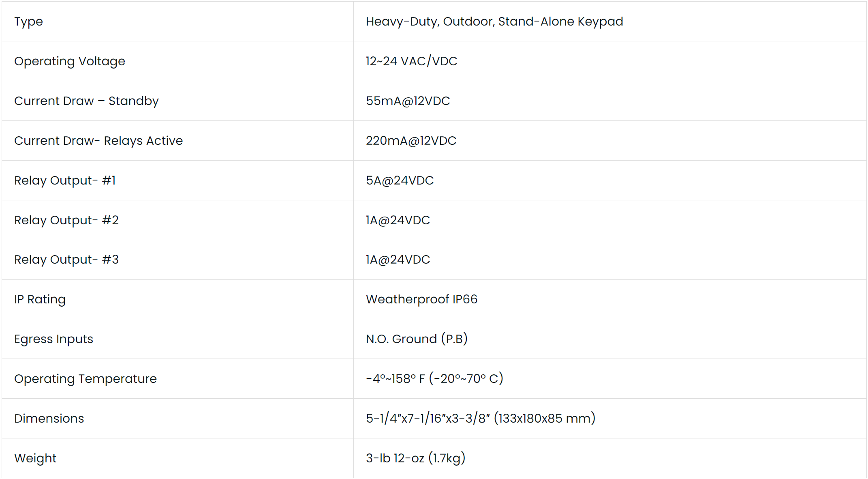This screenshot has height=479, width=868.
Task: Click the "Type" label cell
Action: tap(28, 21)
